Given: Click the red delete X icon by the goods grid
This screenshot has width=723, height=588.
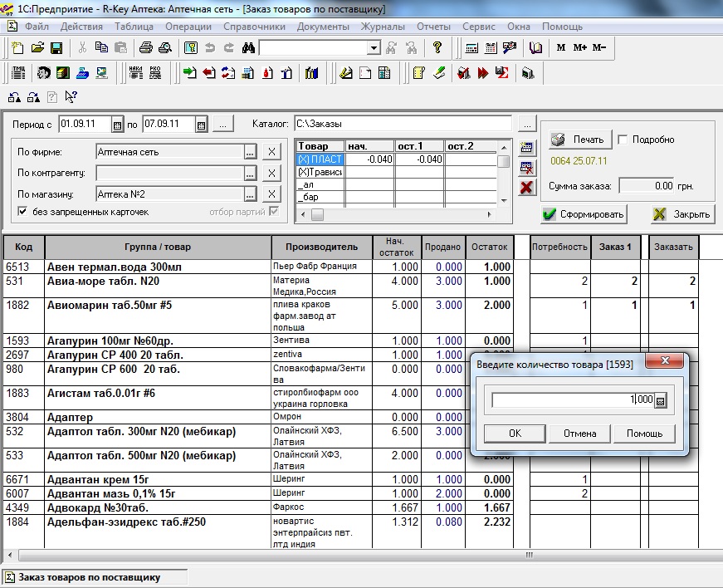Looking at the screenshot, I should pyautogui.click(x=526, y=188).
